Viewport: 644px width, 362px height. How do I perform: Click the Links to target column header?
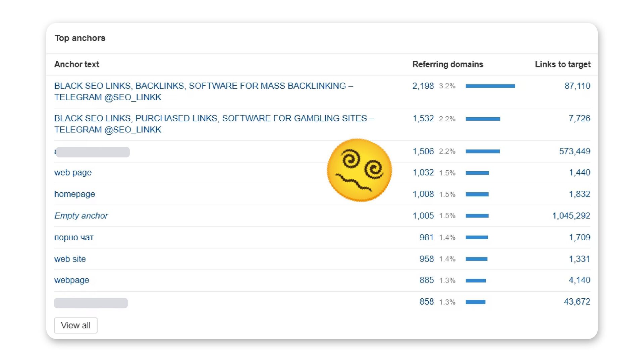pos(562,64)
